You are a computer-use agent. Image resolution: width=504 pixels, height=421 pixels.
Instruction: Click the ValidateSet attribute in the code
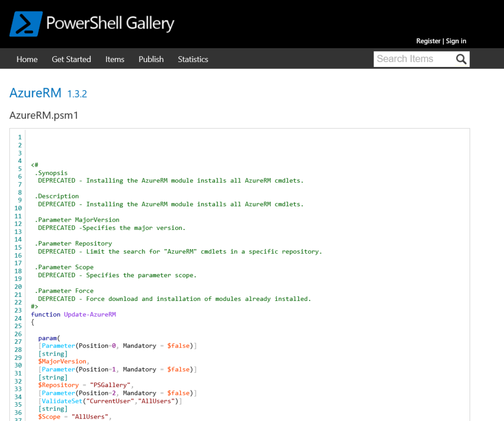(62, 400)
